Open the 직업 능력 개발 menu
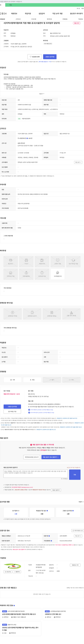 point(57,13)
